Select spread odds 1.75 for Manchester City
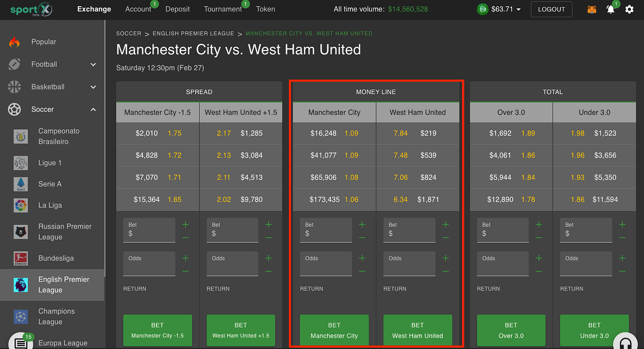Image resolution: width=644 pixels, height=349 pixels. coord(174,133)
